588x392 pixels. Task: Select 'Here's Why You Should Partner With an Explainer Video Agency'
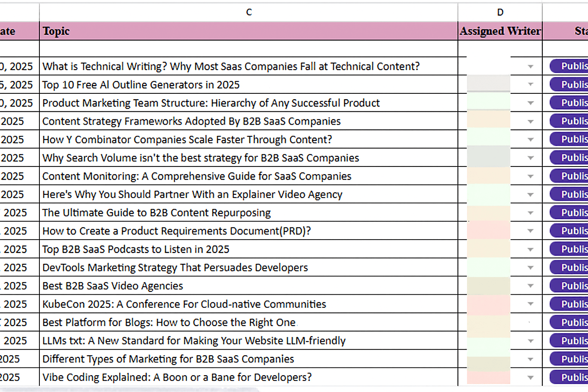(249, 194)
